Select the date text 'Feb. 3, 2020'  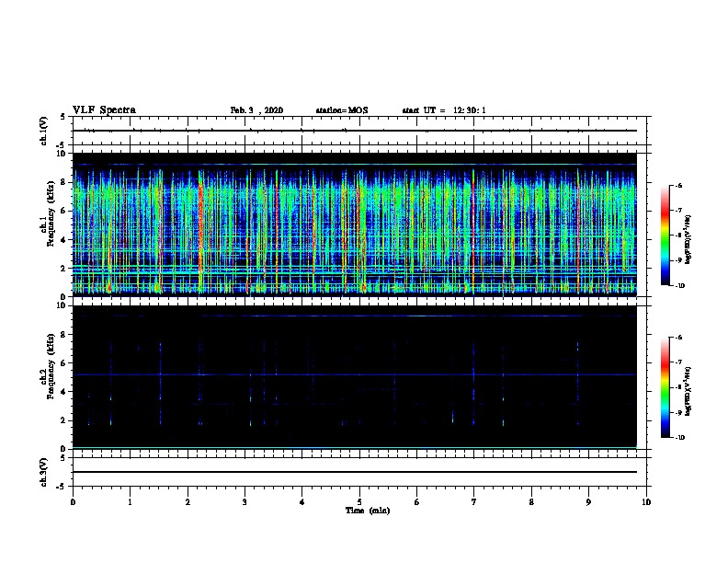(x=256, y=110)
